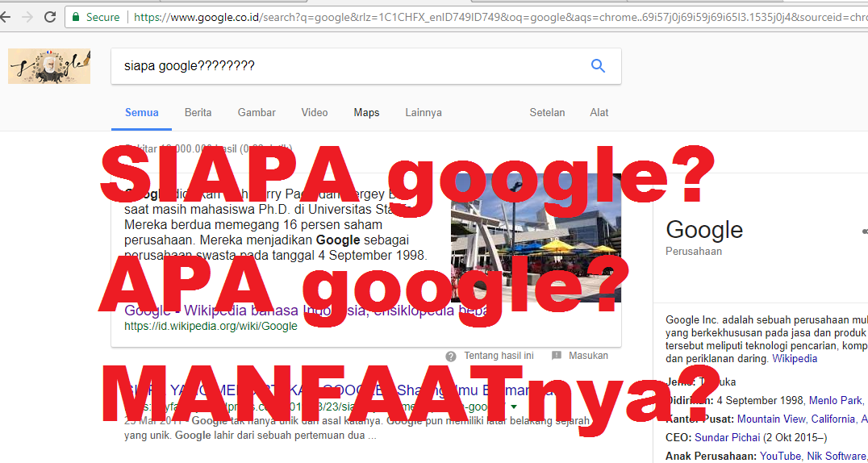Click the Masukan feedback flag icon

(x=557, y=356)
